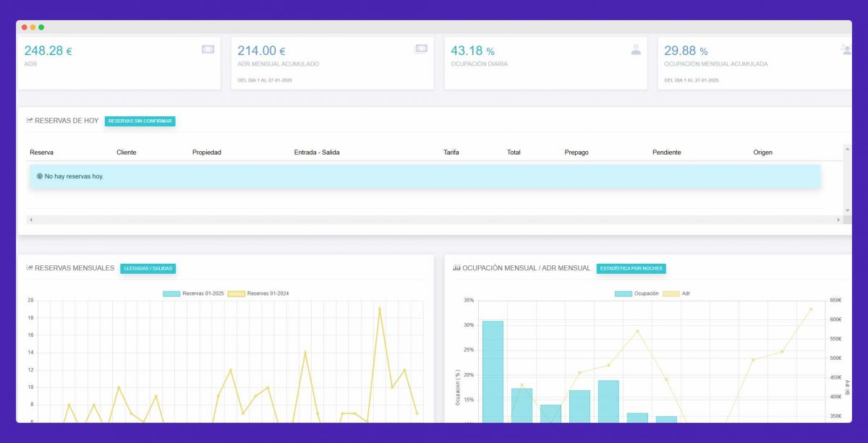Click the person icon on Ocupación Diaria card

[x=636, y=49]
